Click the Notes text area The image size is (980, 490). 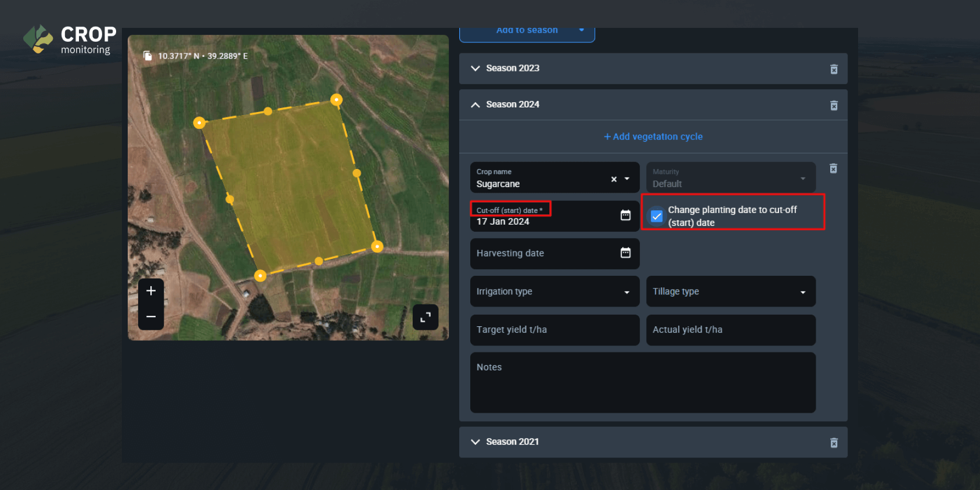[x=643, y=383]
